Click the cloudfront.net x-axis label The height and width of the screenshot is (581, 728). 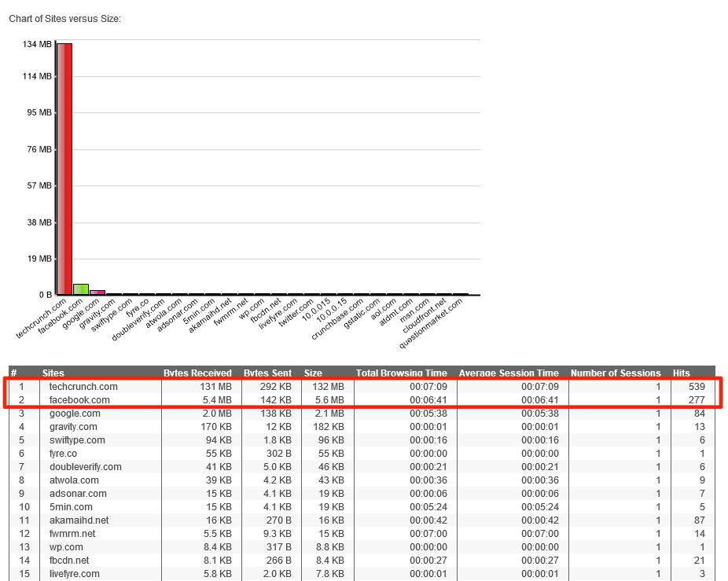[x=425, y=315]
